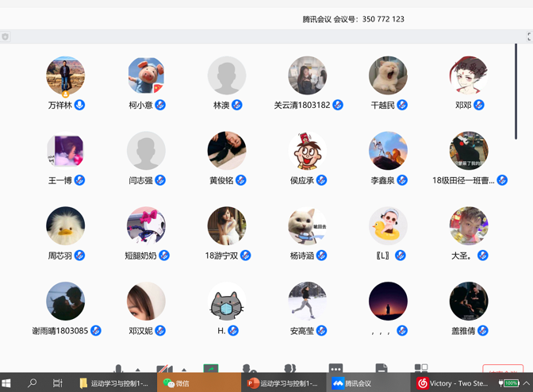533x392 pixels.
Task: Toggle microphone icon beside 安高莹
Action: [321, 331]
